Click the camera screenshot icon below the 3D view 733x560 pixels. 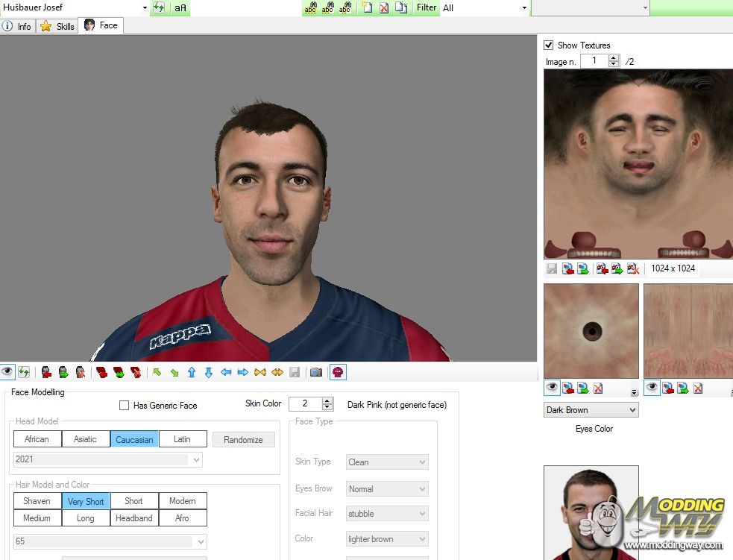coord(316,372)
